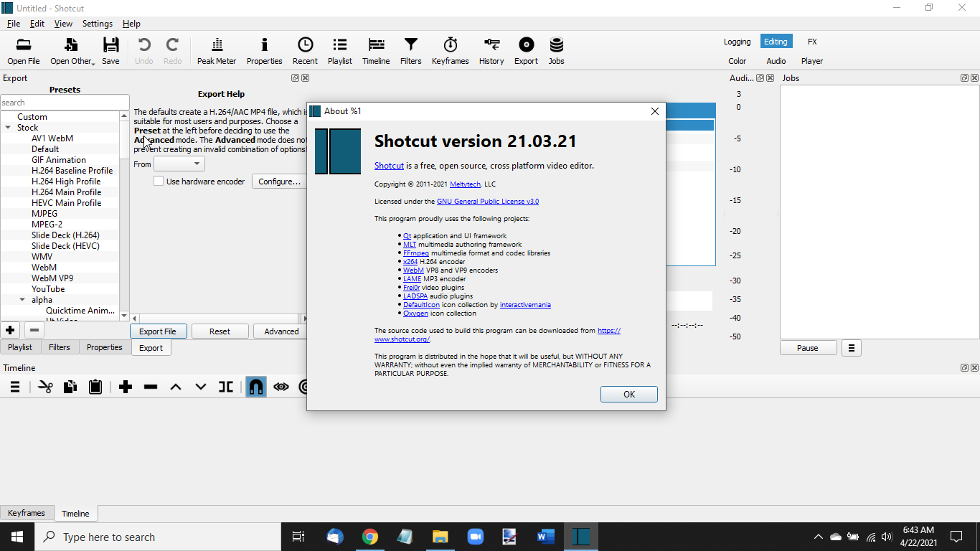Select the H.264 High Profile preset
The height and width of the screenshot is (551, 980).
[66, 182]
